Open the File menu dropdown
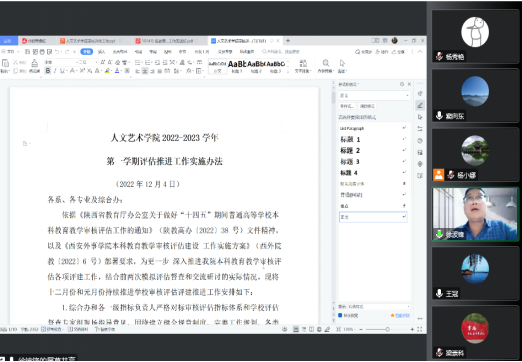 pos(11,52)
